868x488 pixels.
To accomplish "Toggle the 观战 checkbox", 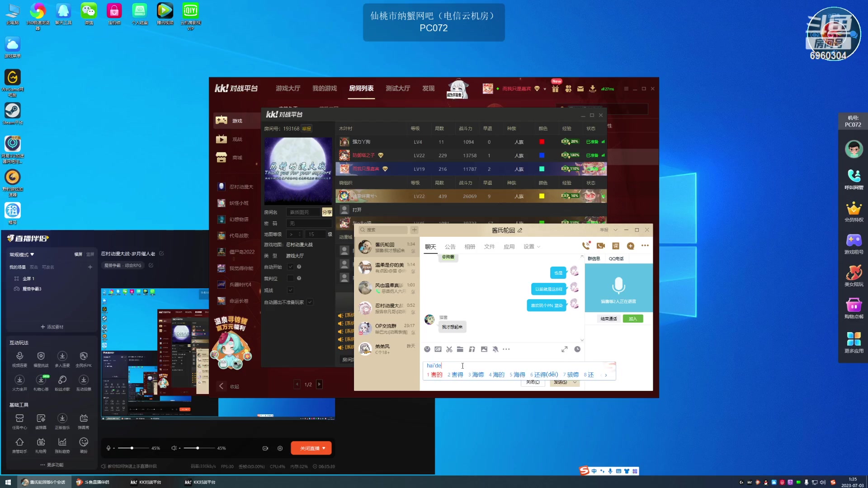I will (x=291, y=290).
